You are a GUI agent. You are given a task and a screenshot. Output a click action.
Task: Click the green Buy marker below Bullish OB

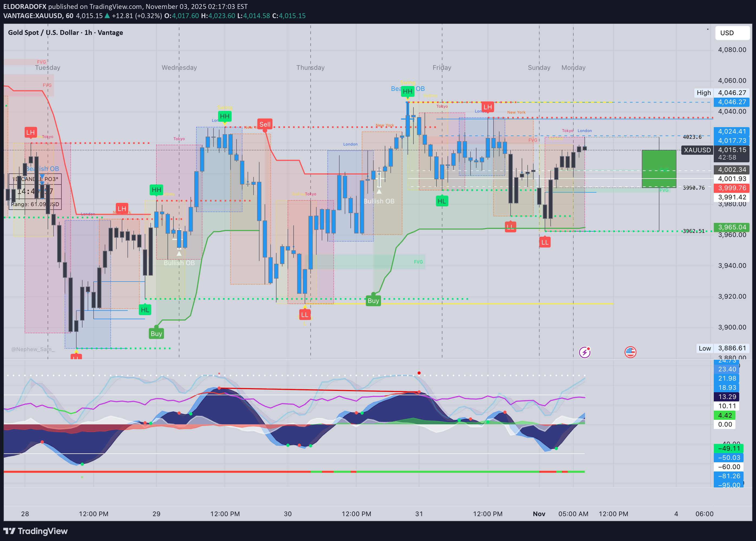(373, 301)
